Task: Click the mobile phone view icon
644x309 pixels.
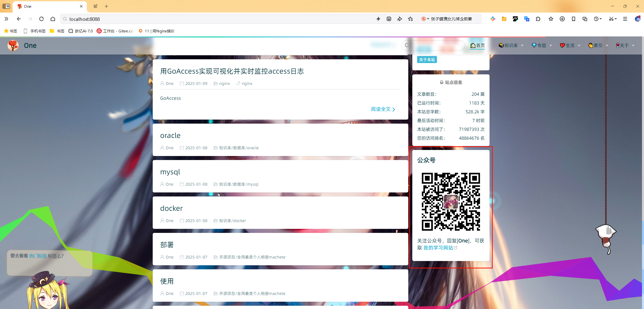Action: click(574, 19)
